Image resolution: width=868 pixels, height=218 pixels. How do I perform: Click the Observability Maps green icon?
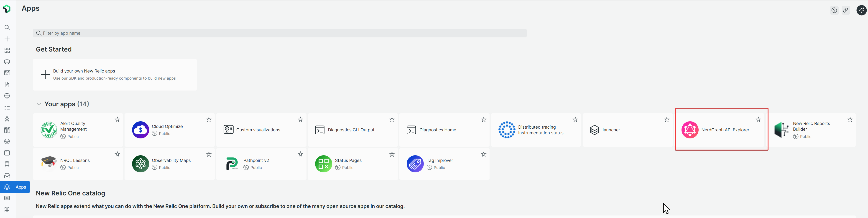(140, 164)
